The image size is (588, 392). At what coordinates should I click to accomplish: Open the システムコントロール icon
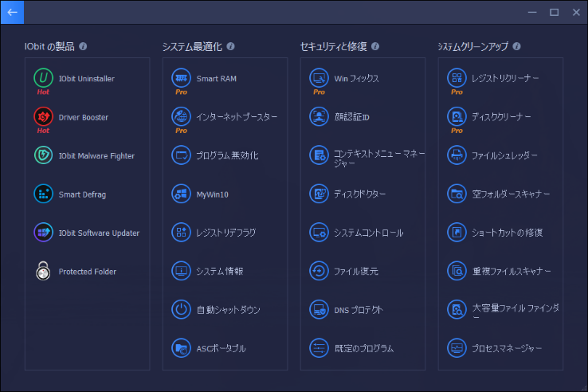pos(319,232)
